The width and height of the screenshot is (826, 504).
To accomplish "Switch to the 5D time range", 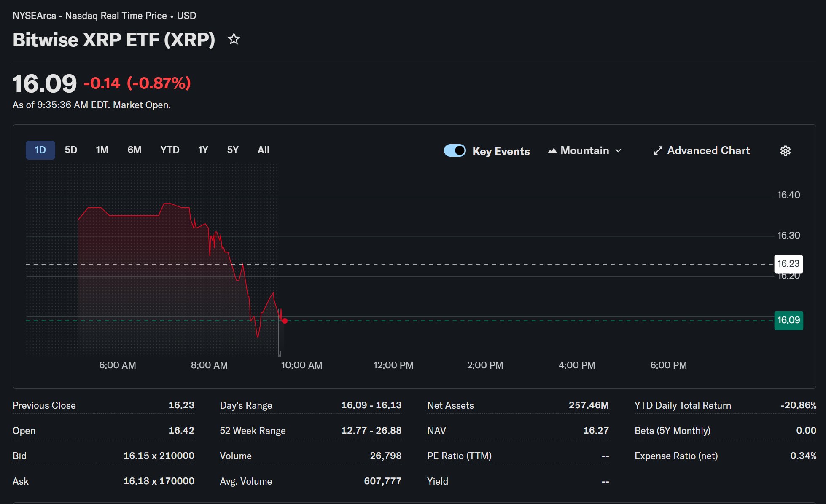I will tap(71, 150).
